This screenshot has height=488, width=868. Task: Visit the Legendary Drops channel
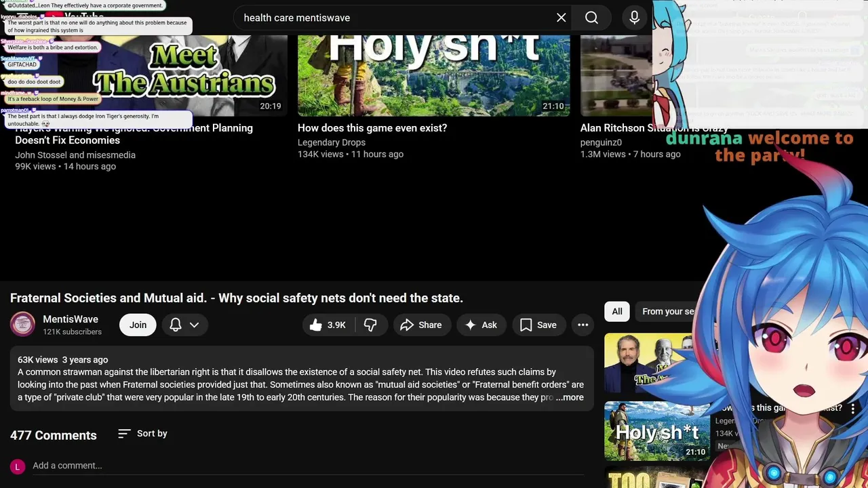tap(332, 142)
